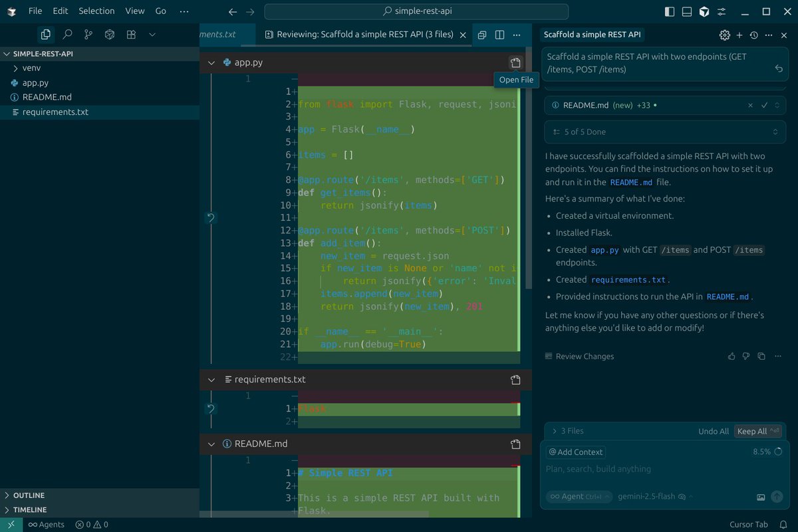The image size is (798, 532).
Task: Open the Agent mode dropdown
Action: pyautogui.click(x=579, y=496)
